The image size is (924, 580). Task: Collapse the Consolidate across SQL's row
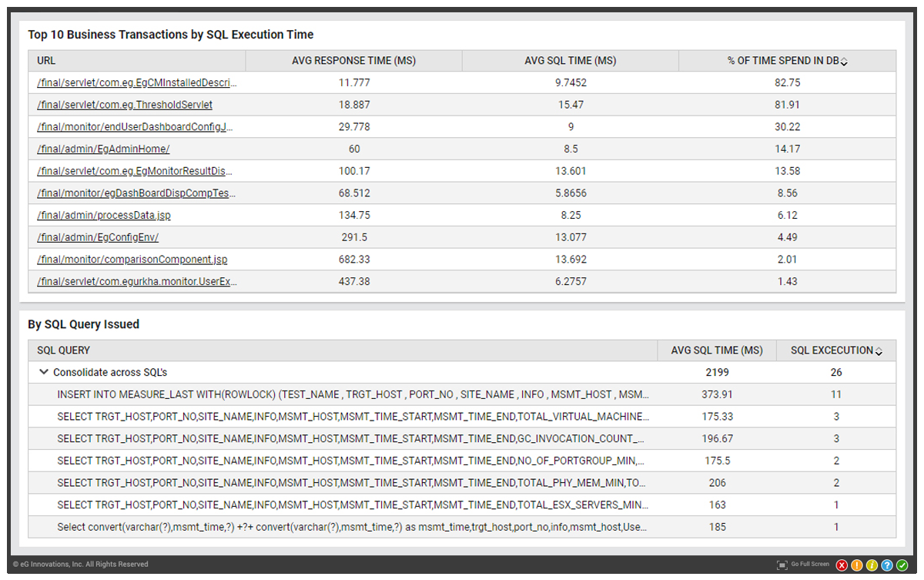(x=43, y=372)
